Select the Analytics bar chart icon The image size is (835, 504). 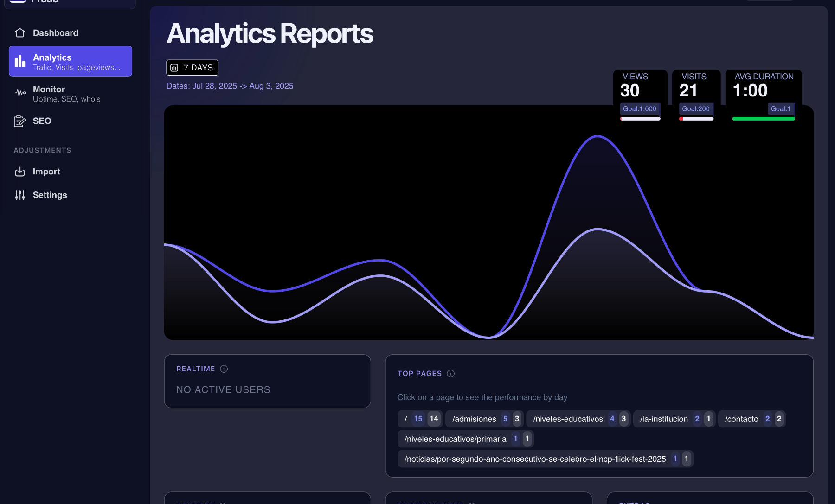(20, 61)
